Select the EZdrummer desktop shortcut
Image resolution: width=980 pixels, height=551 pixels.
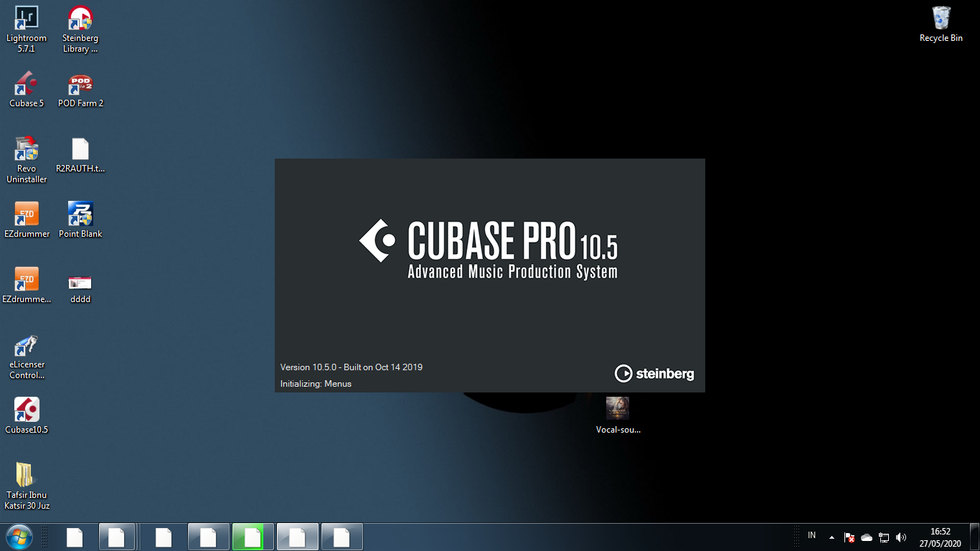[27, 220]
